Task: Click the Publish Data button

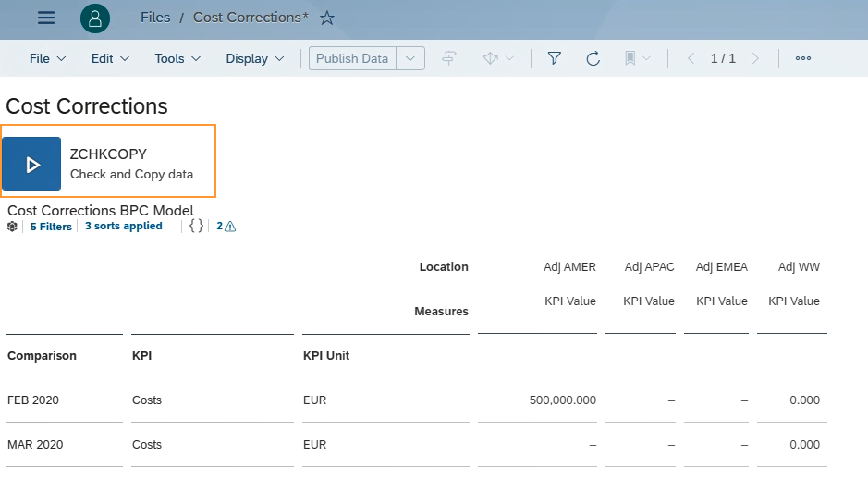Action: click(352, 59)
